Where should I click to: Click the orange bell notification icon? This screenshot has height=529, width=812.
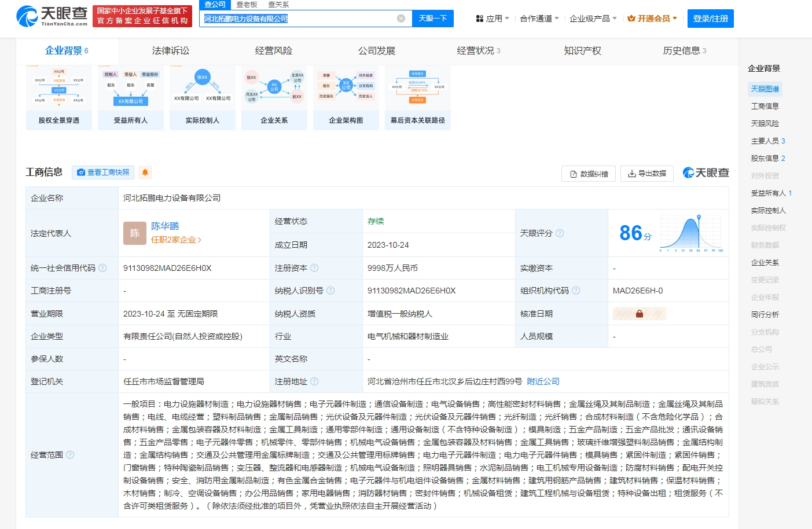tap(145, 172)
